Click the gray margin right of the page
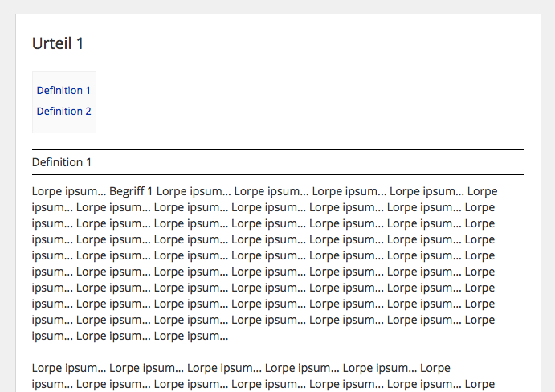The image size is (555, 392). [x=548, y=201]
